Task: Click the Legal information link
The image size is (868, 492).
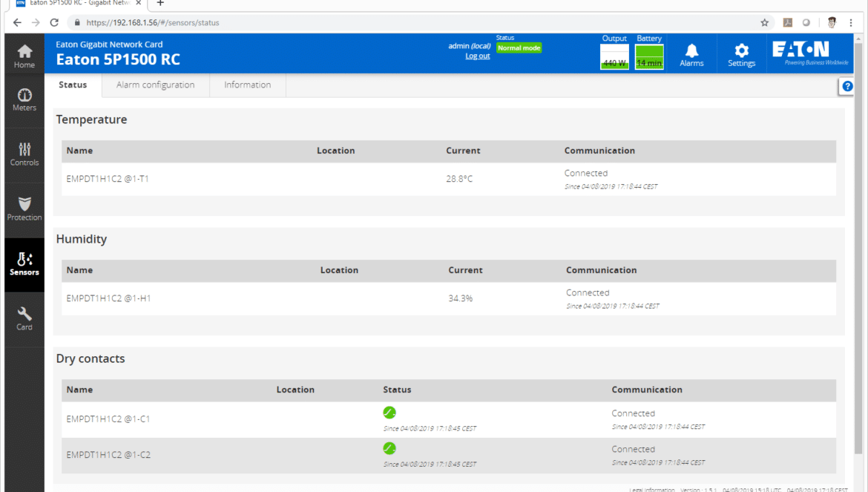Action: coord(651,489)
